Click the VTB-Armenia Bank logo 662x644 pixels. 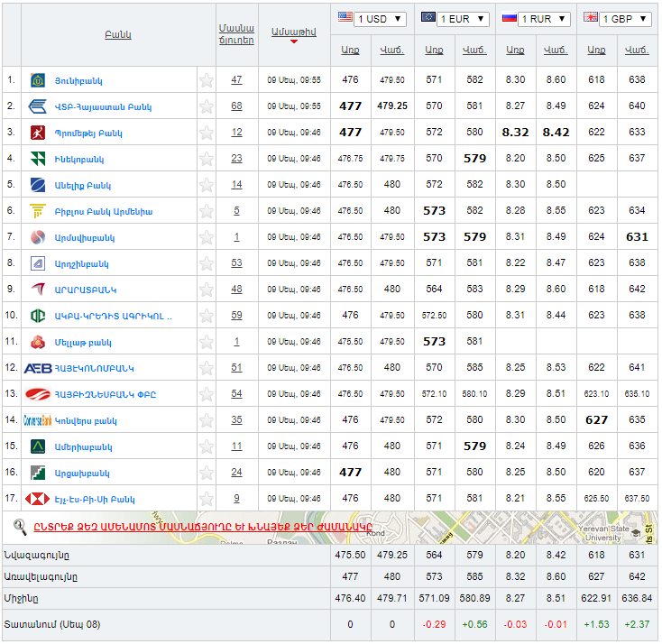38,106
